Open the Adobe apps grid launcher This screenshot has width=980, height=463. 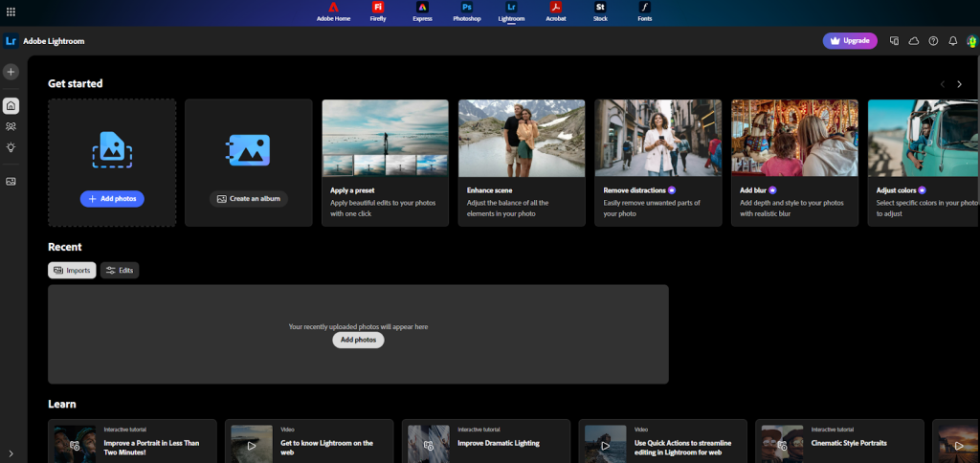pos(10,11)
